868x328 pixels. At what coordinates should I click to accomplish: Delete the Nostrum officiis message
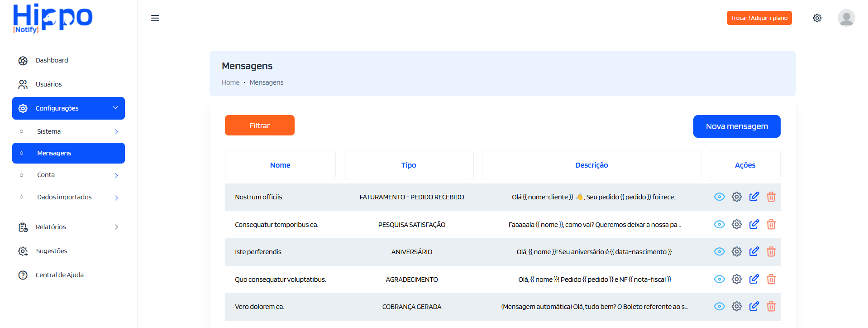[771, 197]
